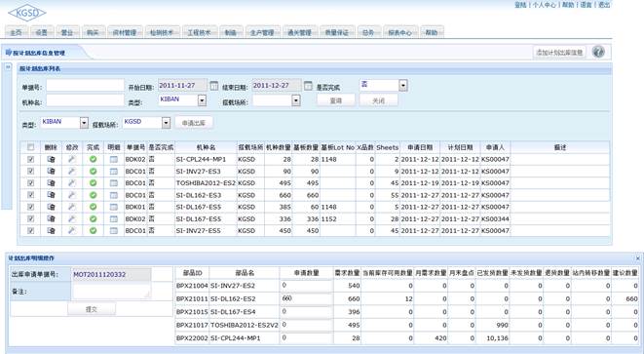Open the 工程技术 tab

coord(199,32)
